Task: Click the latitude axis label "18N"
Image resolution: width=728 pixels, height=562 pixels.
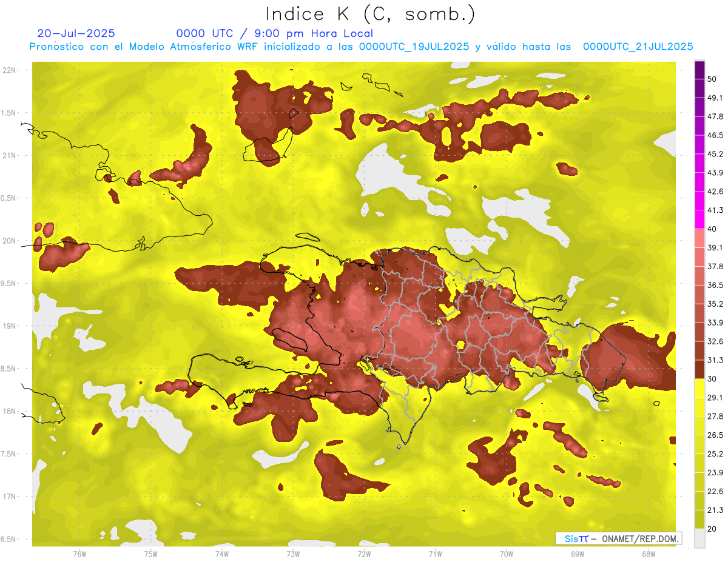Action: 10,412
